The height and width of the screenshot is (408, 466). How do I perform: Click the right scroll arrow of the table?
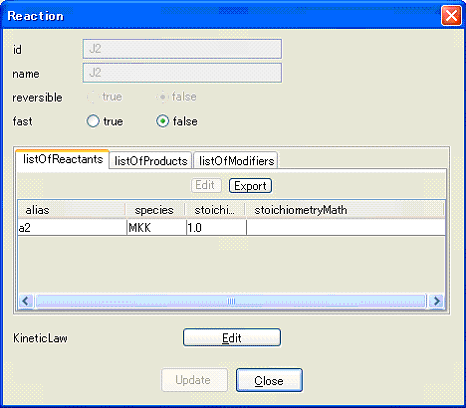pos(436,301)
